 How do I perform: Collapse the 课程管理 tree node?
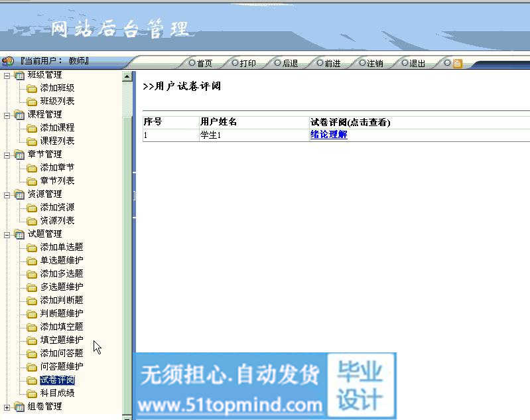[x=7, y=115]
